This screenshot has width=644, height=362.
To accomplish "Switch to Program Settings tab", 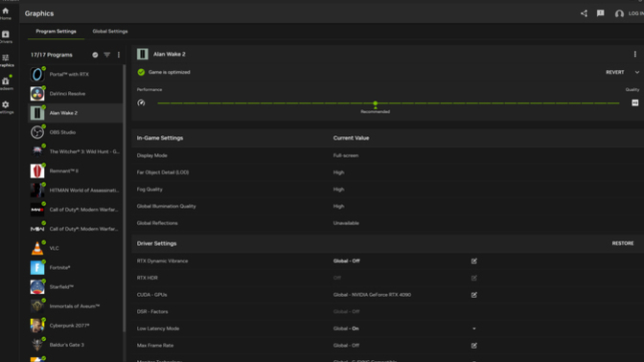I will (x=56, y=32).
